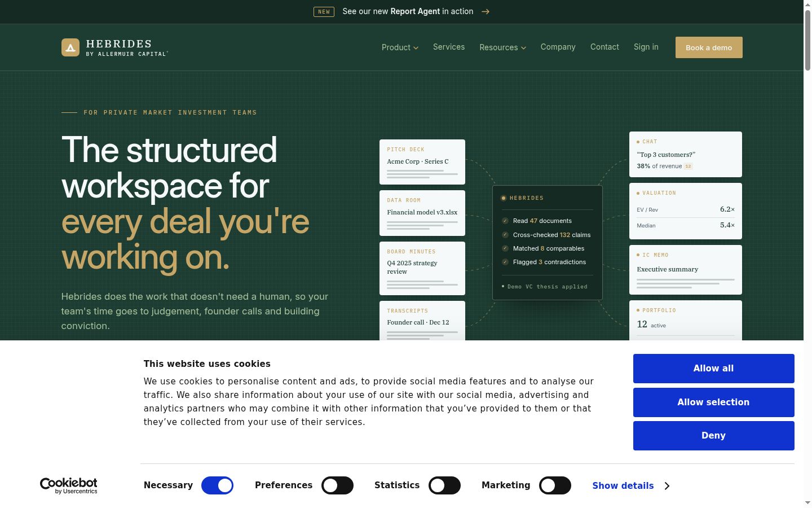The height and width of the screenshot is (508, 812).
Task: Open the Contact nav item
Action: tap(604, 47)
